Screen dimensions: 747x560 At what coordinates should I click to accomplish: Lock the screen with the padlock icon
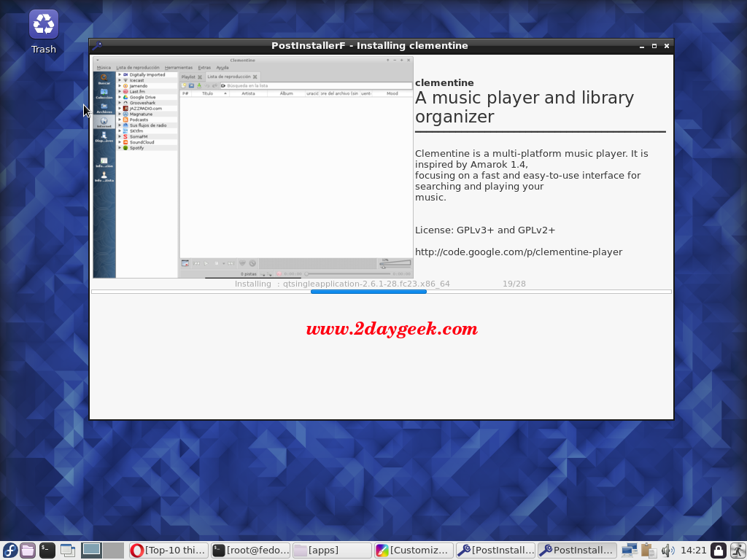click(719, 551)
